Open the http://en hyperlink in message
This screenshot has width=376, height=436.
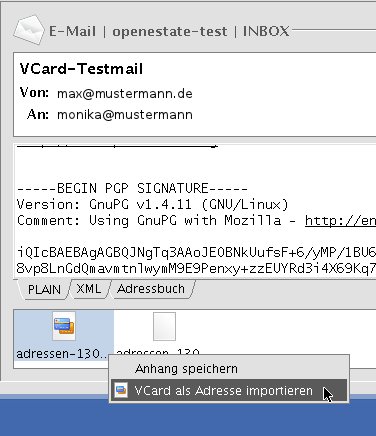(340, 221)
